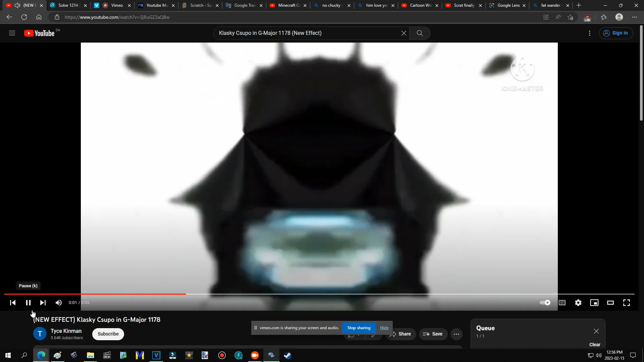Click the Stop sharing button
This screenshot has width=644, height=362.
point(359,328)
